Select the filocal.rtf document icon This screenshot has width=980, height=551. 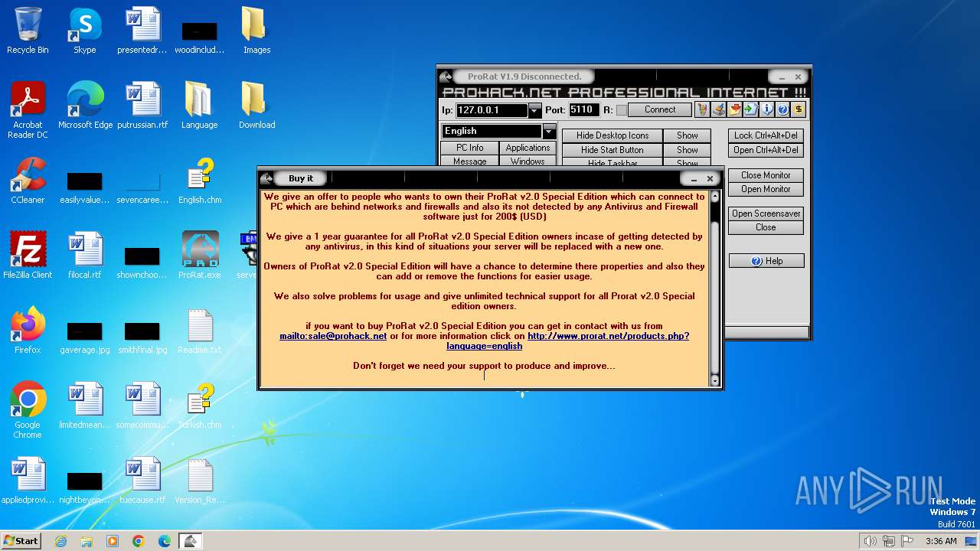coord(85,256)
